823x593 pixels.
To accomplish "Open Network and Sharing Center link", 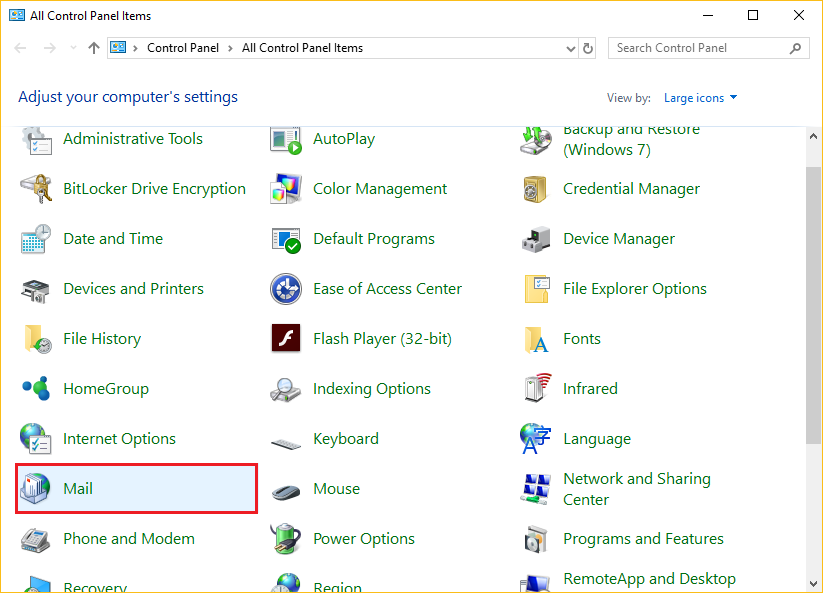I will [637, 489].
